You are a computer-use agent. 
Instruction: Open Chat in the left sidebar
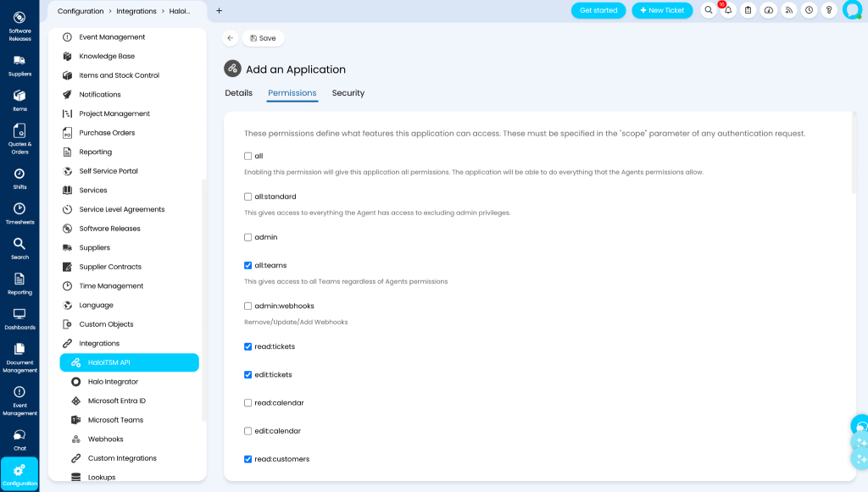click(19, 440)
